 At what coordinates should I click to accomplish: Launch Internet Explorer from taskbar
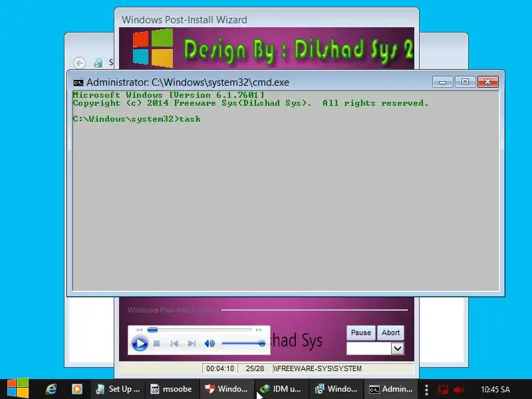coord(51,389)
